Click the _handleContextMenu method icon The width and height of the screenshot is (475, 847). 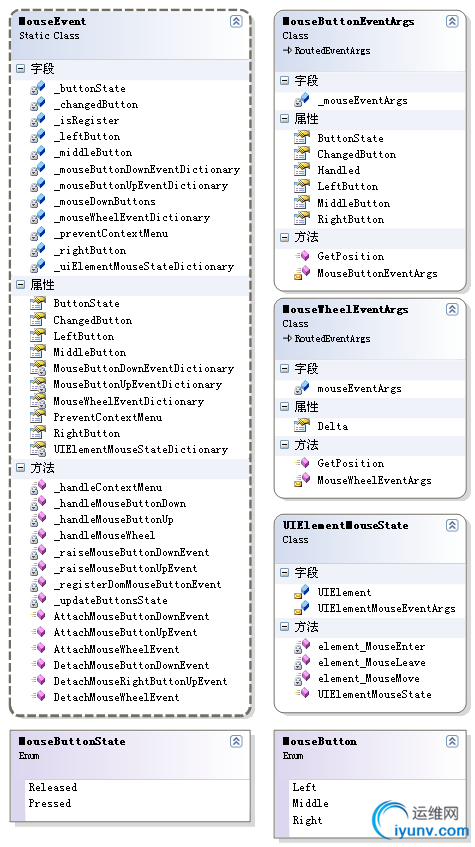click(38, 487)
